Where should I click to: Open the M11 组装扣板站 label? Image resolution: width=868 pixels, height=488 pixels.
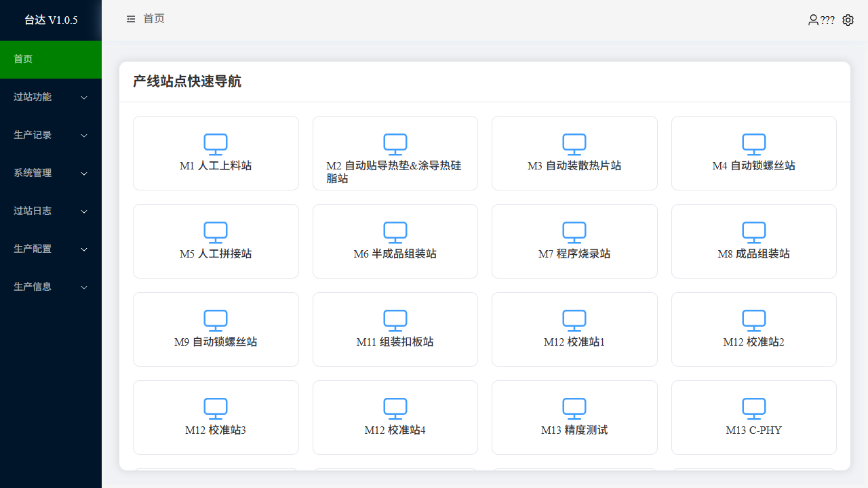[x=395, y=342]
